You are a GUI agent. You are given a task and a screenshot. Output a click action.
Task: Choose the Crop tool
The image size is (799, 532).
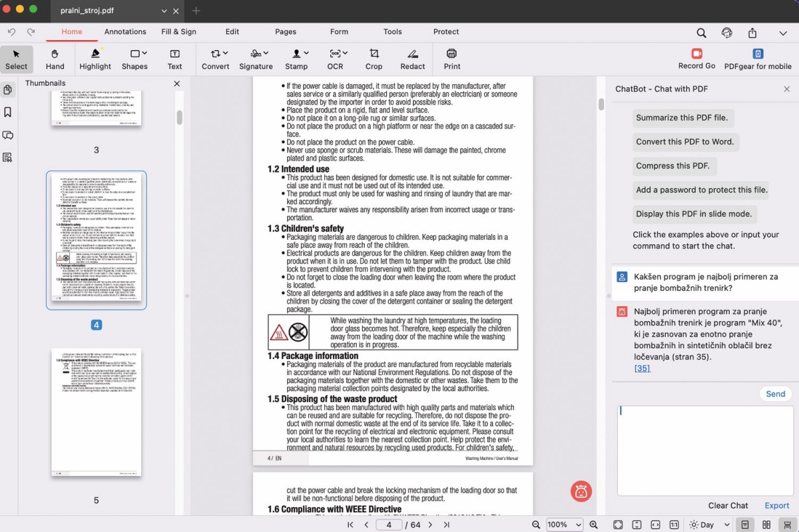pyautogui.click(x=374, y=59)
